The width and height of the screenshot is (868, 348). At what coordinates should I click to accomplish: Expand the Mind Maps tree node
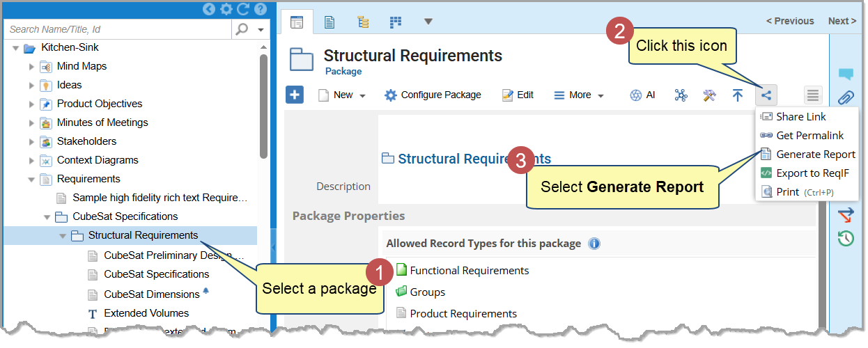coord(31,67)
